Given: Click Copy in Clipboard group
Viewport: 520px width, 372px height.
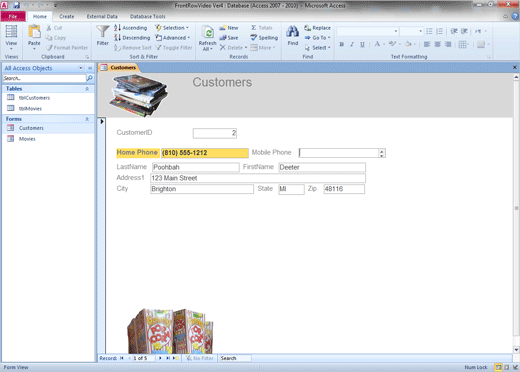Looking at the screenshot, I should point(56,38).
